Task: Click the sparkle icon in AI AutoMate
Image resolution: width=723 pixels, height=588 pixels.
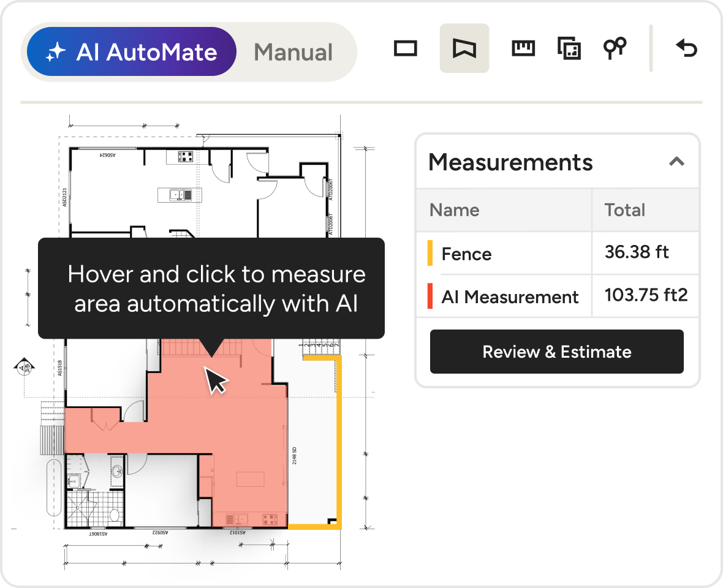Action: click(x=55, y=53)
